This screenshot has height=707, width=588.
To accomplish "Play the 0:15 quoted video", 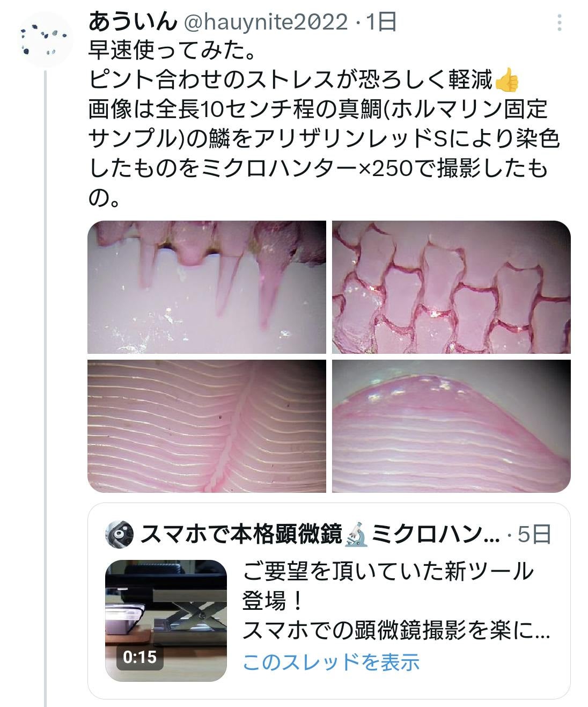I will coord(166,621).
